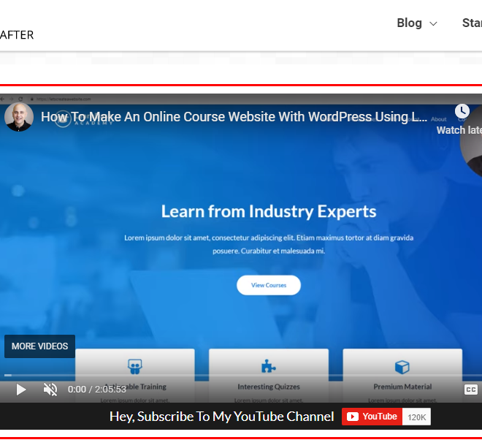Open the video title link 'How To Make An Online Course Website'

pyautogui.click(x=234, y=117)
